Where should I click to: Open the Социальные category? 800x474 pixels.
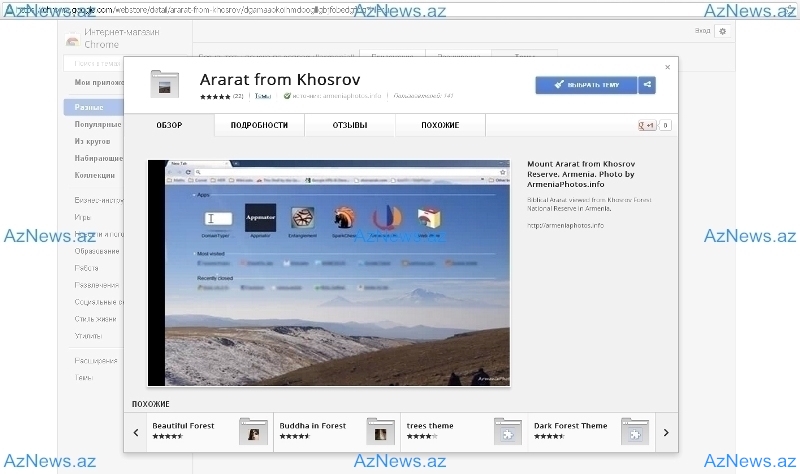[x=99, y=302]
